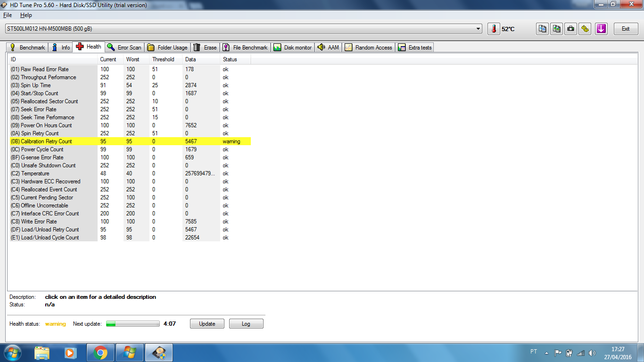Screen dimensions: 644x362
Task: Click the Data value 7652
Action: click(191, 125)
